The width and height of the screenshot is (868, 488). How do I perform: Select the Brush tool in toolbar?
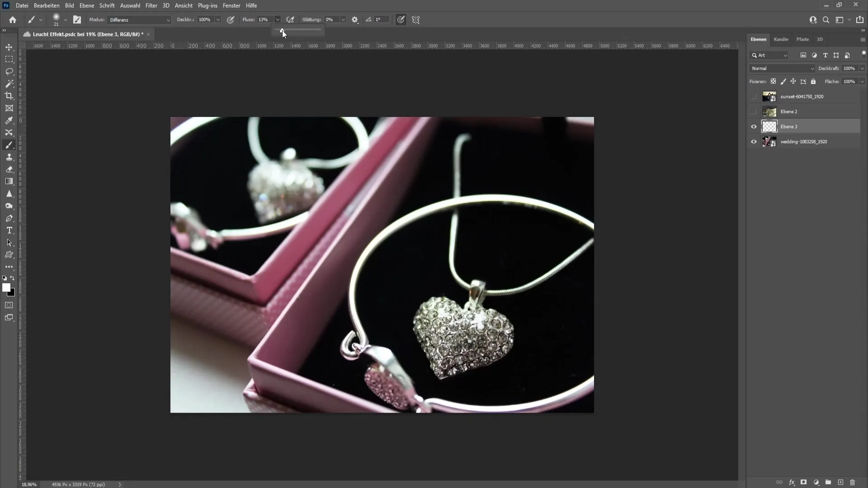click(x=9, y=145)
